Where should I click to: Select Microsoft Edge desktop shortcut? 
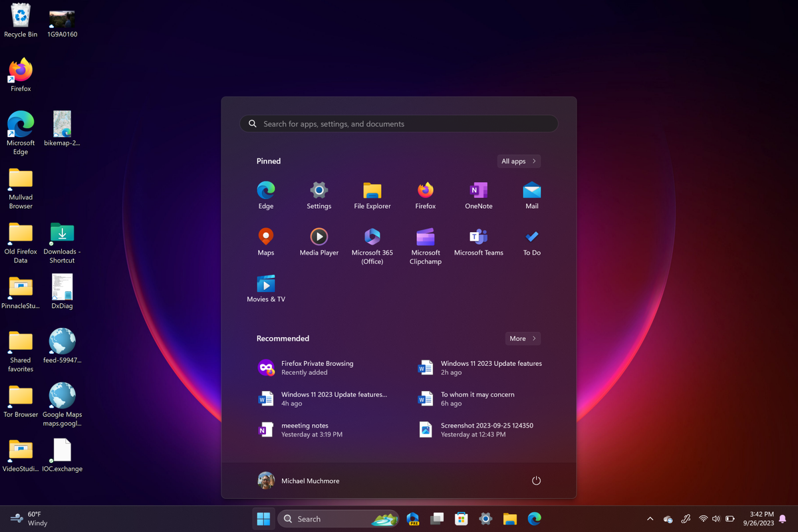click(x=21, y=133)
